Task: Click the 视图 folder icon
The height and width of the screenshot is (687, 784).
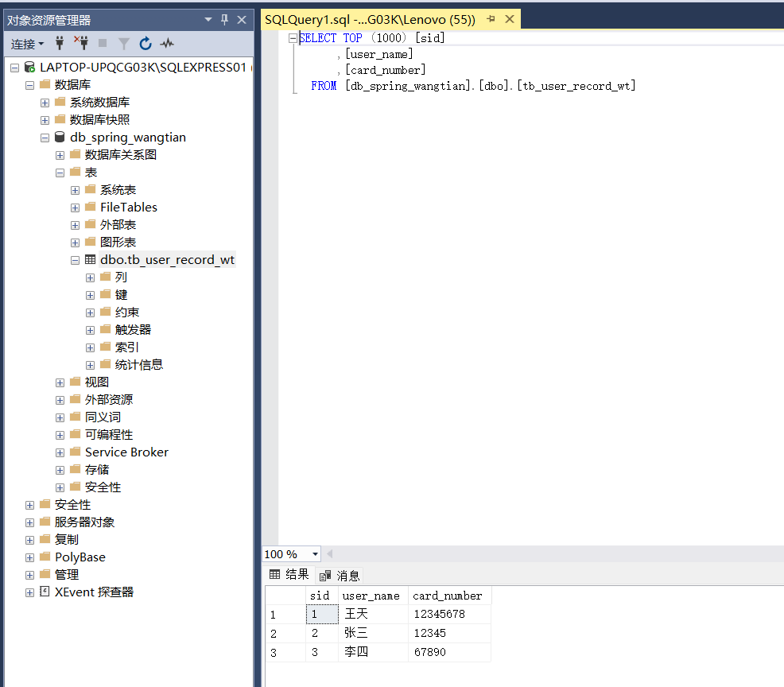Action: pyautogui.click(x=76, y=382)
